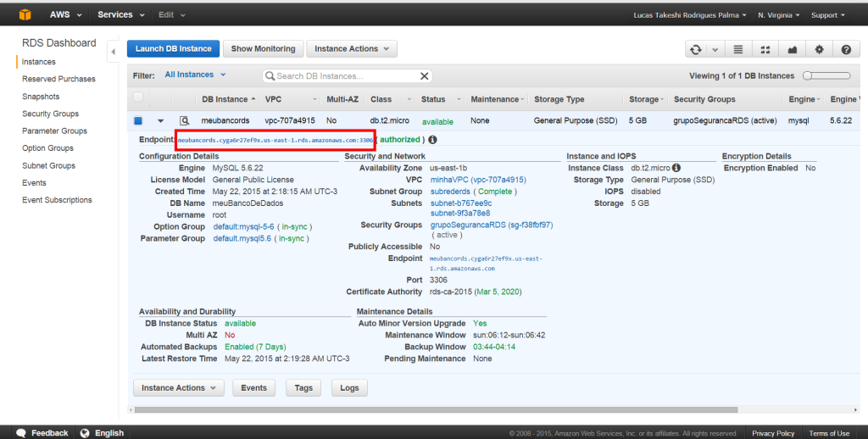This screenshot has width=868, height=439.
Task: Click the Launch DB Instance button
Action: 174,49
